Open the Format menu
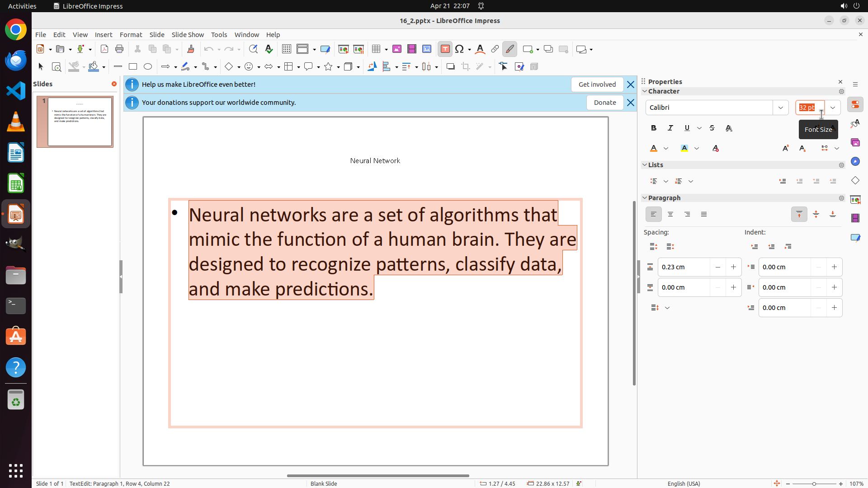This screenshot has height=488, width=868. pos(131,35)
